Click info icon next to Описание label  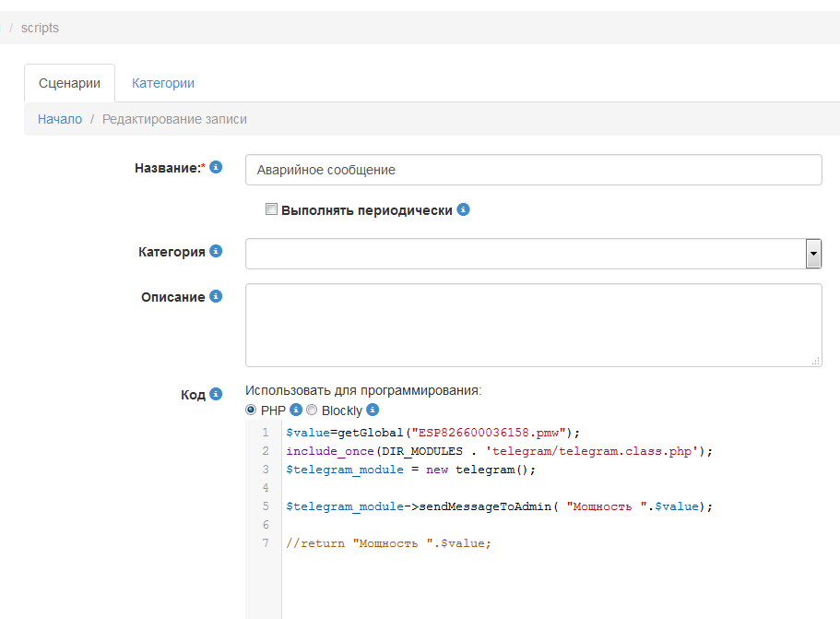point(216,296)
